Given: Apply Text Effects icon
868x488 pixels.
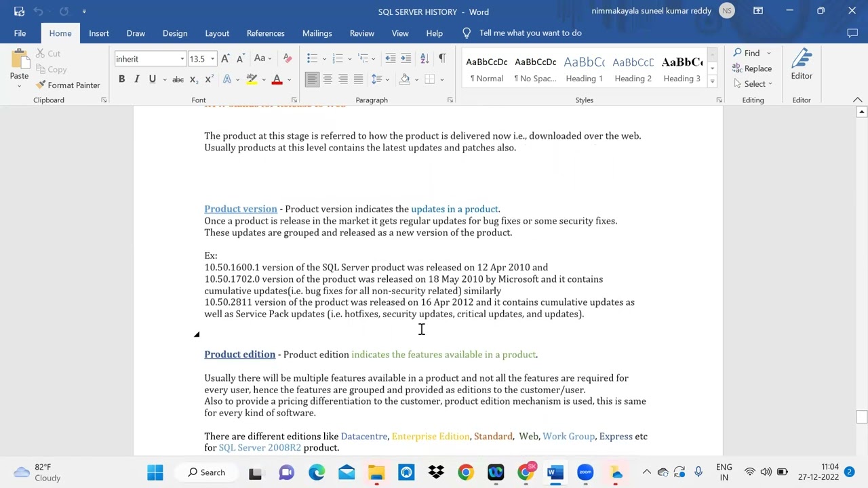Looking at the screenshot, I should tap(227, 79).
